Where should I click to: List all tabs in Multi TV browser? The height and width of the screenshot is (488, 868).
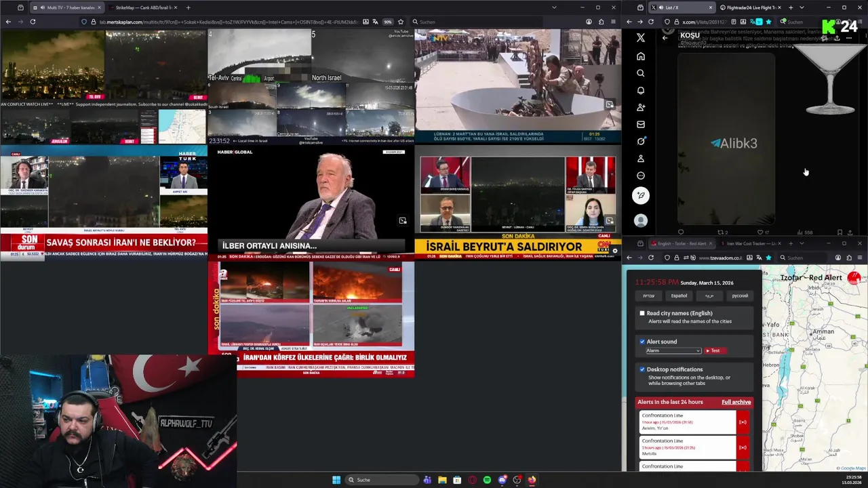click(x=554, y=7)
